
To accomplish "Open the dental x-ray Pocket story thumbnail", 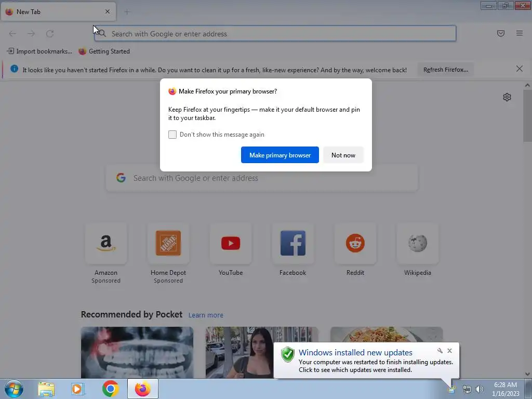I will pyautogui.click(x=137, y=353).
